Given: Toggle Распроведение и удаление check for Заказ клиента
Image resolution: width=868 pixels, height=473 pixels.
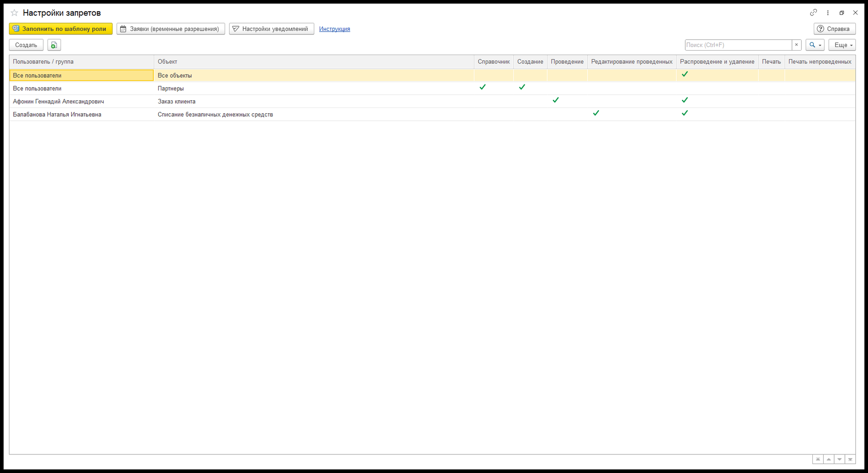Looking at the screenshot, I should click(x=684, y=100).
